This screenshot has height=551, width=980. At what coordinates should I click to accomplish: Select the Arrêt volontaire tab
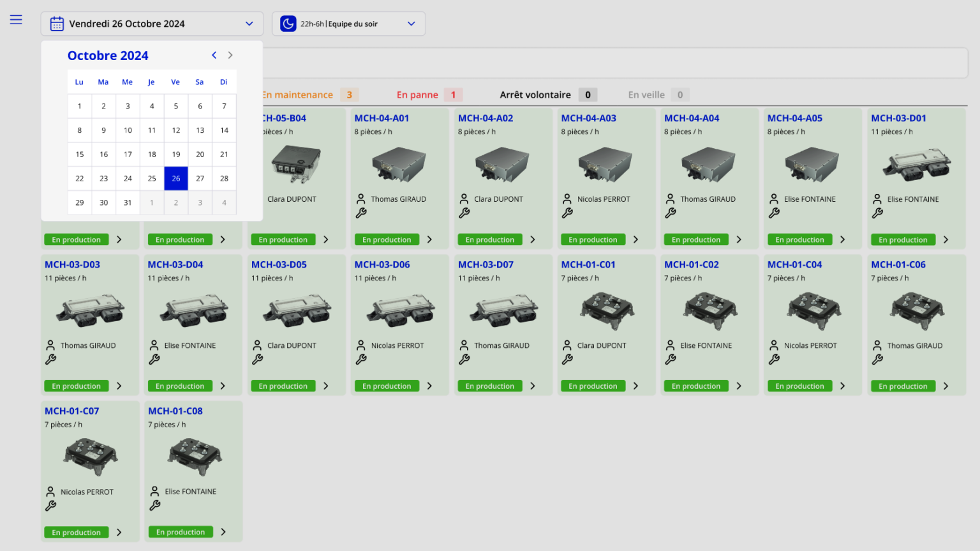[x=535, y=95]
